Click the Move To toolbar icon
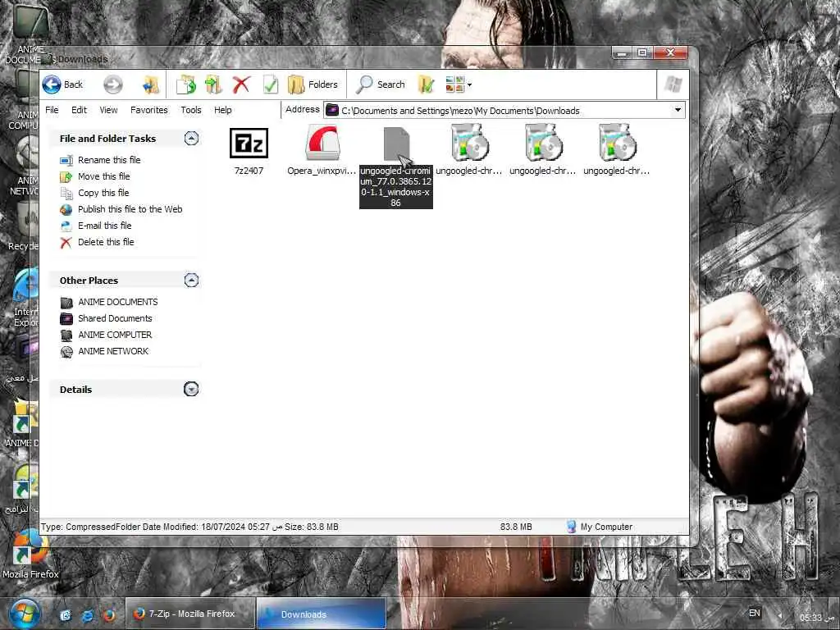 213,84
